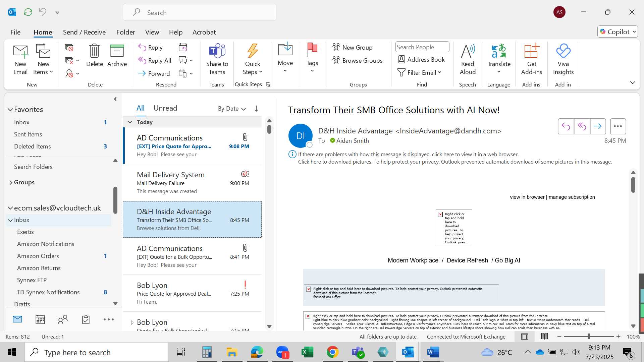The height and width of the screenshot is (362, 644).
Task: Click Browse Groups
Action: click(x=357, y=61)
